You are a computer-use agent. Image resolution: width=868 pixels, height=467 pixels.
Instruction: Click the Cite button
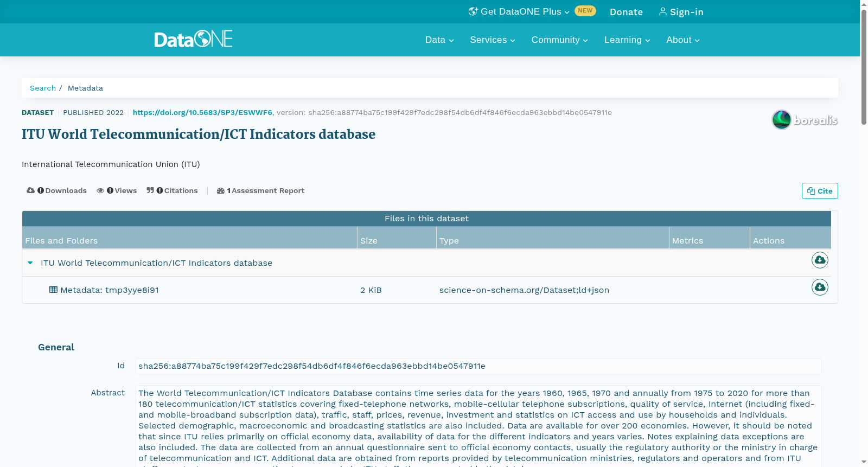point(820,191)
